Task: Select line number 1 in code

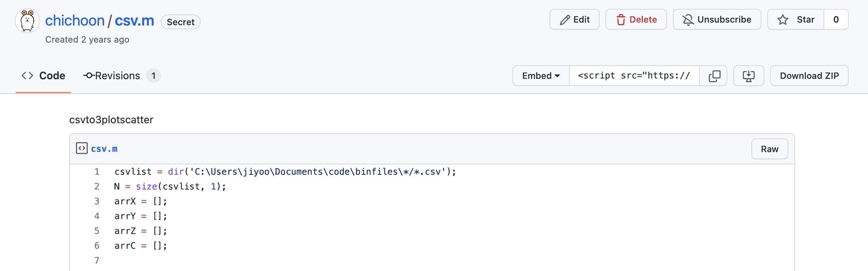Action: 97,172
